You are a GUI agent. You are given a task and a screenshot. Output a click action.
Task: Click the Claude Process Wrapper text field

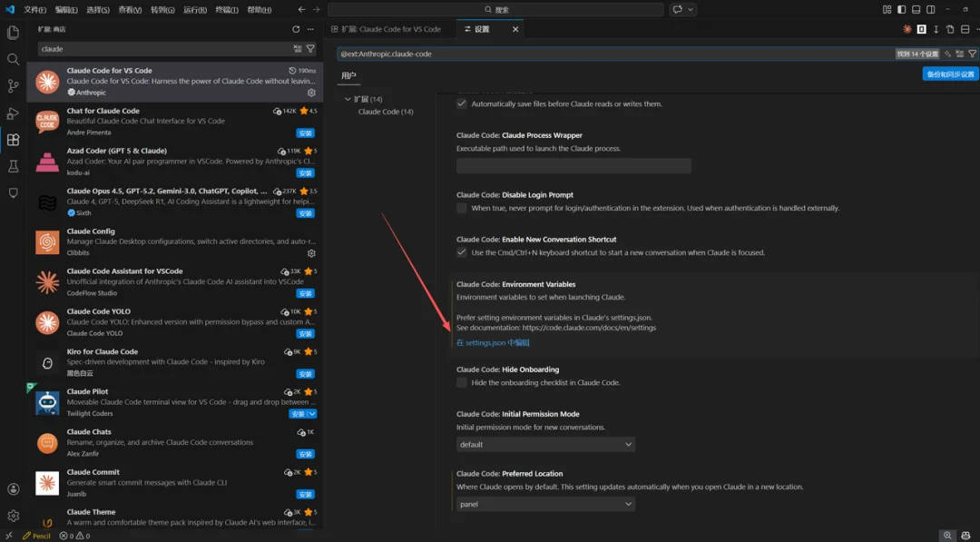(573, 166)
